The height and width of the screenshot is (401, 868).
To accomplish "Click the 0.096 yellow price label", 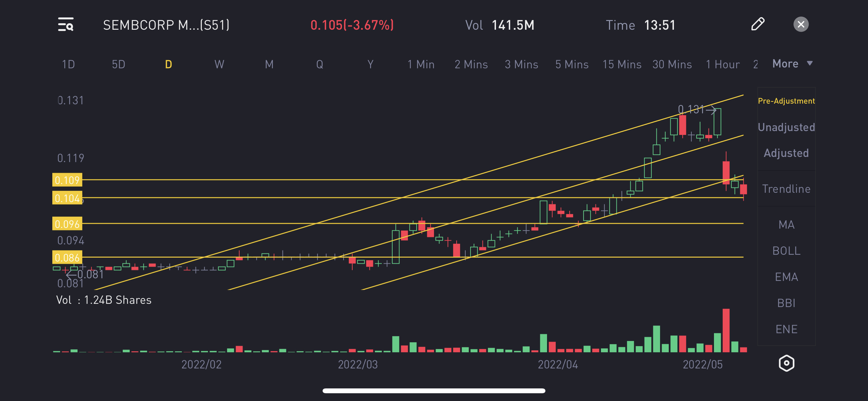I will point(67,224).
